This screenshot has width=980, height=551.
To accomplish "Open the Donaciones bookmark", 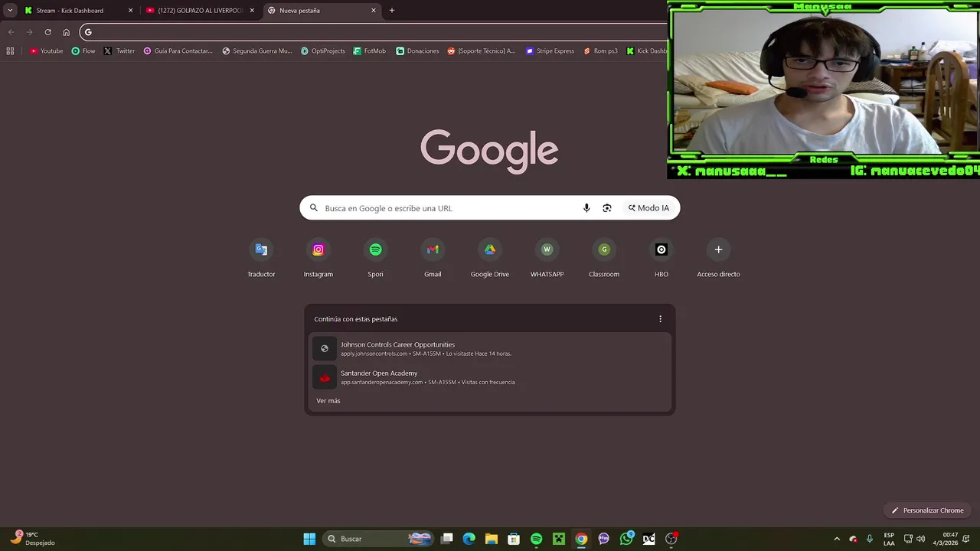I will point(417,51).
